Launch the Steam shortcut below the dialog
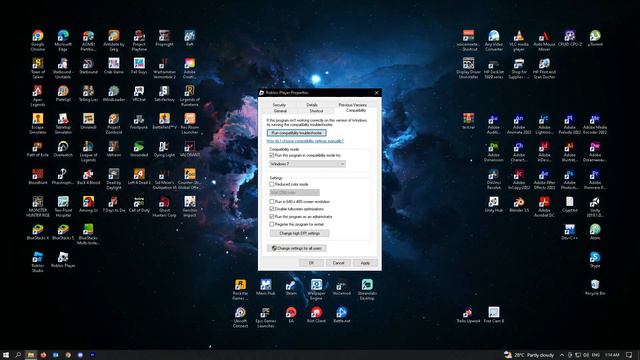 [x=291, y=287]
